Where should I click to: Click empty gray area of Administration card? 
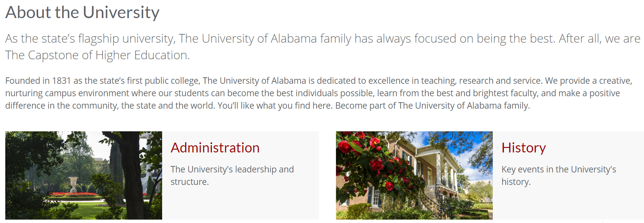241,204
